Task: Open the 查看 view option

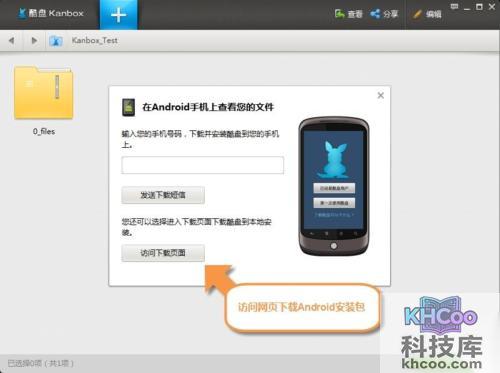Action: coord(348,14)
